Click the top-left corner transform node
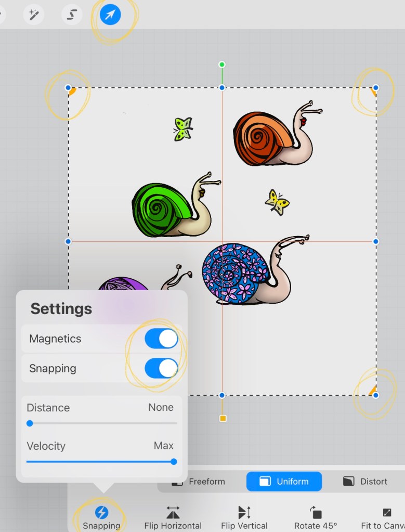Screen dimensions: 405x532 pos(68,87)
